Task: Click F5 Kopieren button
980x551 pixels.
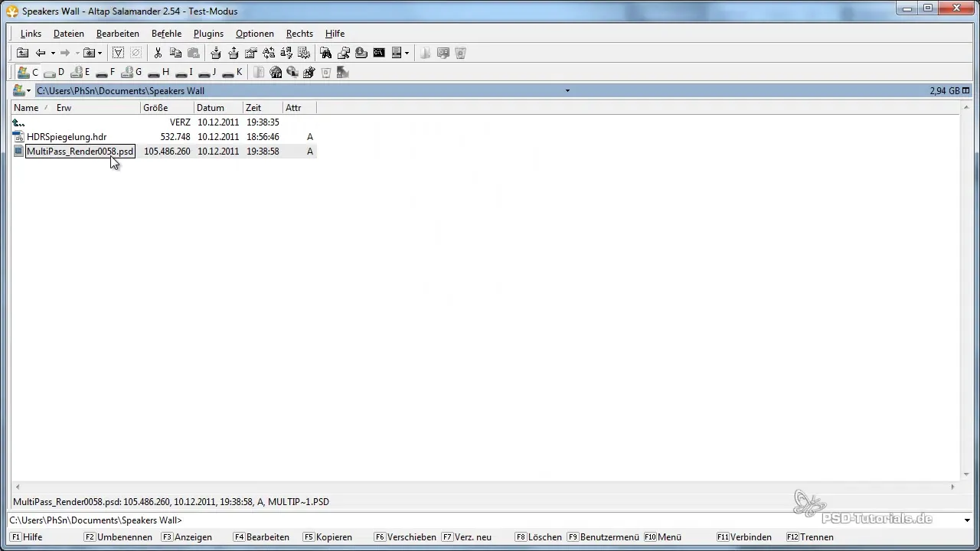Action: click(x=328, y=537)
